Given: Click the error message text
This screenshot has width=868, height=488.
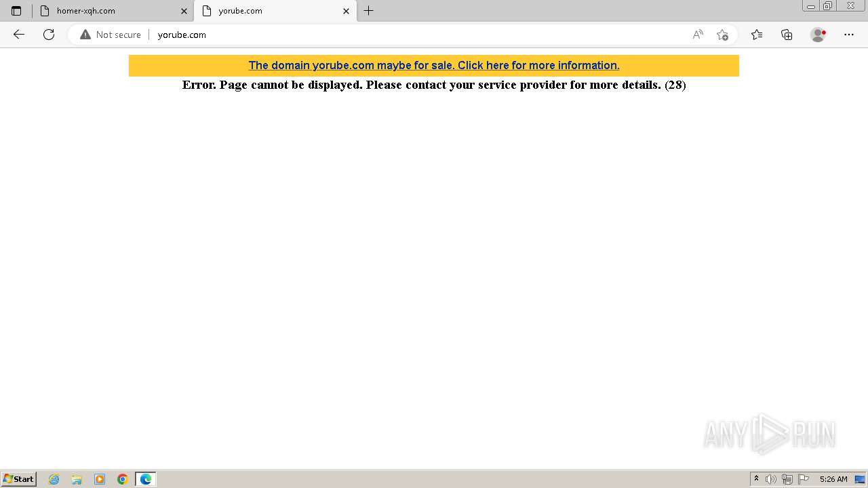Looking at the screenshot, I should [434, 85].
